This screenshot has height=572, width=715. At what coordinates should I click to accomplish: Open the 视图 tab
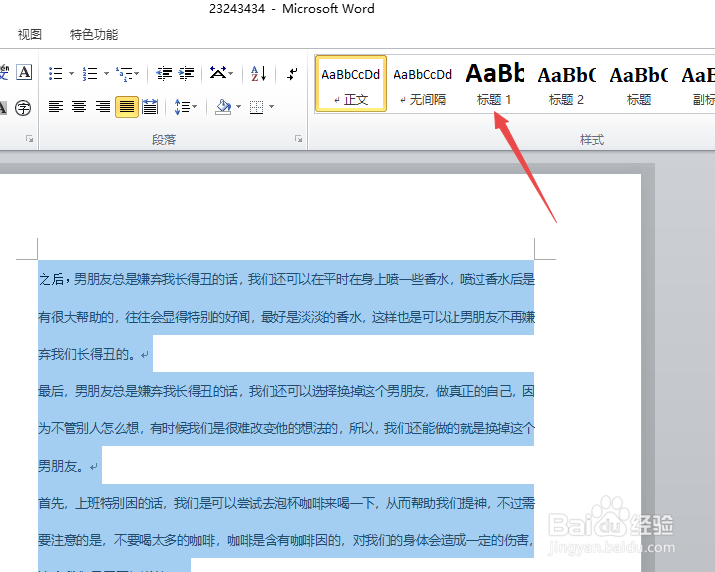click(x=30, y=35)
